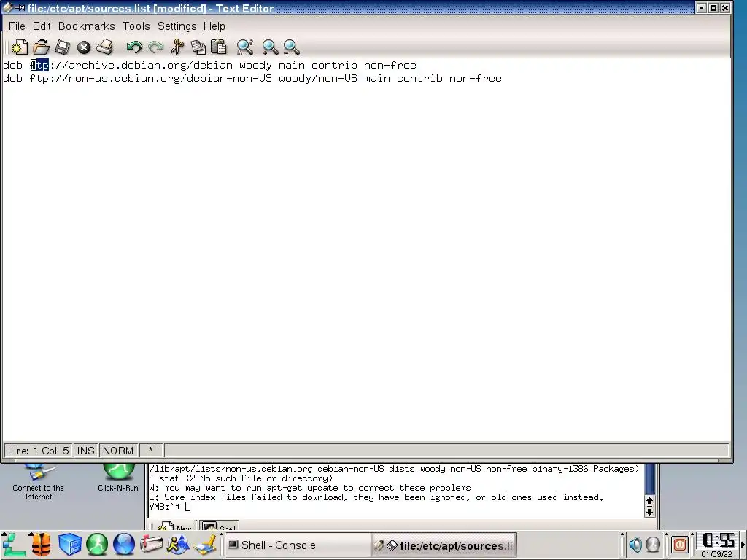Screen dimensions: 747x560
Task: Click the small arrow left of the speaker icon
Action: coord(623,535)
